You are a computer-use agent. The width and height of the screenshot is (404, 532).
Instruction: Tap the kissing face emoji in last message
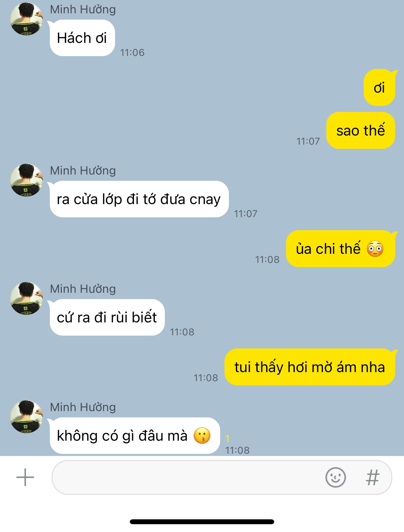(202, 436)
